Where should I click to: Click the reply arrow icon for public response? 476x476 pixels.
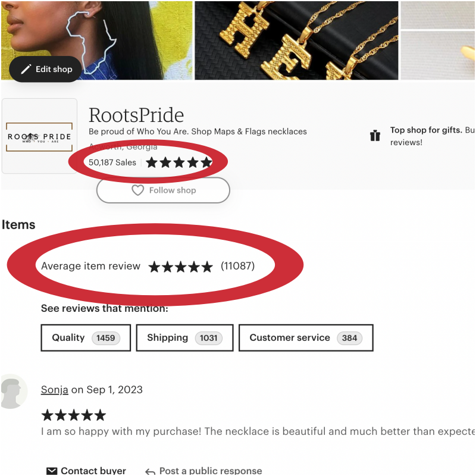(x=151, y=471)
